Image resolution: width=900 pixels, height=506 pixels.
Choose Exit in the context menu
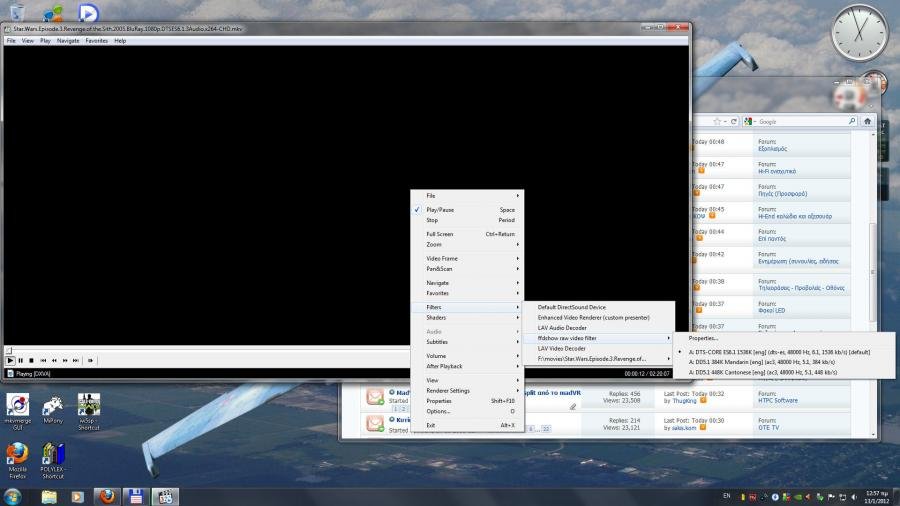467,425
